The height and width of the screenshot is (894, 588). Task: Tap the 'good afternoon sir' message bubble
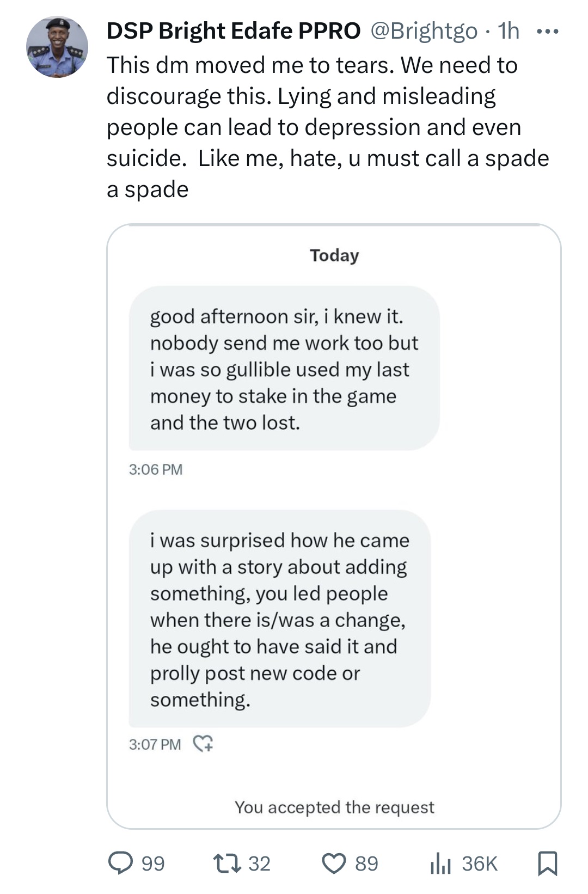pyautogui.click(x=284, y=369)
